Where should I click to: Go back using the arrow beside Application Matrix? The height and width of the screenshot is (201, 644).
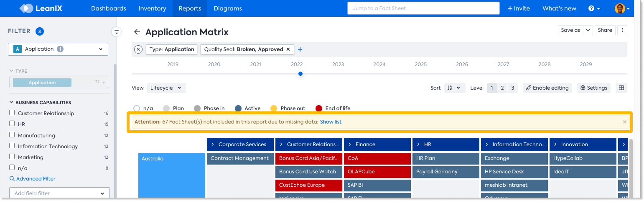coord(137,32)
